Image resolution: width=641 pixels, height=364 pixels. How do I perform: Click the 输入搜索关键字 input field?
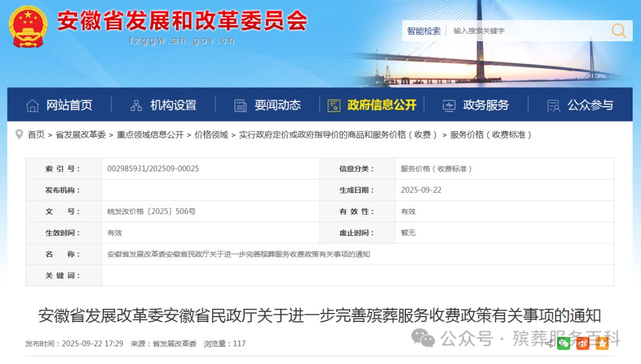[x=504, y=30]
